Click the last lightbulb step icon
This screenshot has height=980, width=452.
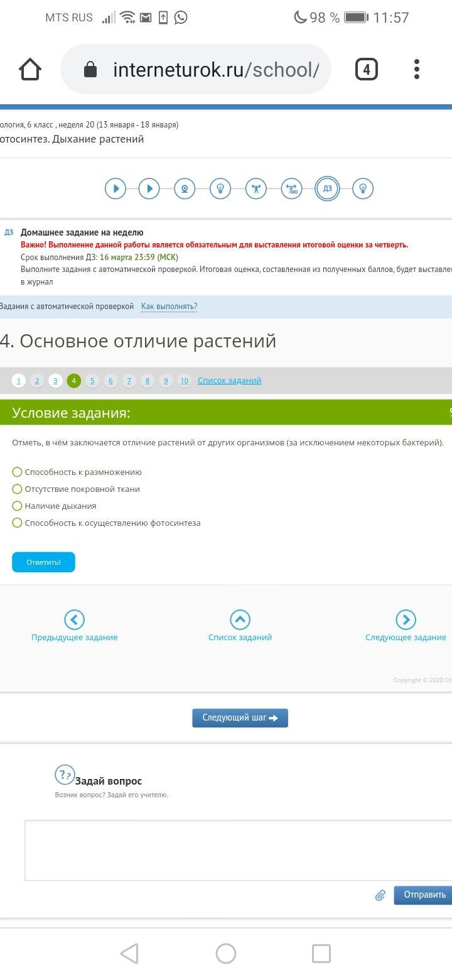pyautogui.click(x=363, y=188)
